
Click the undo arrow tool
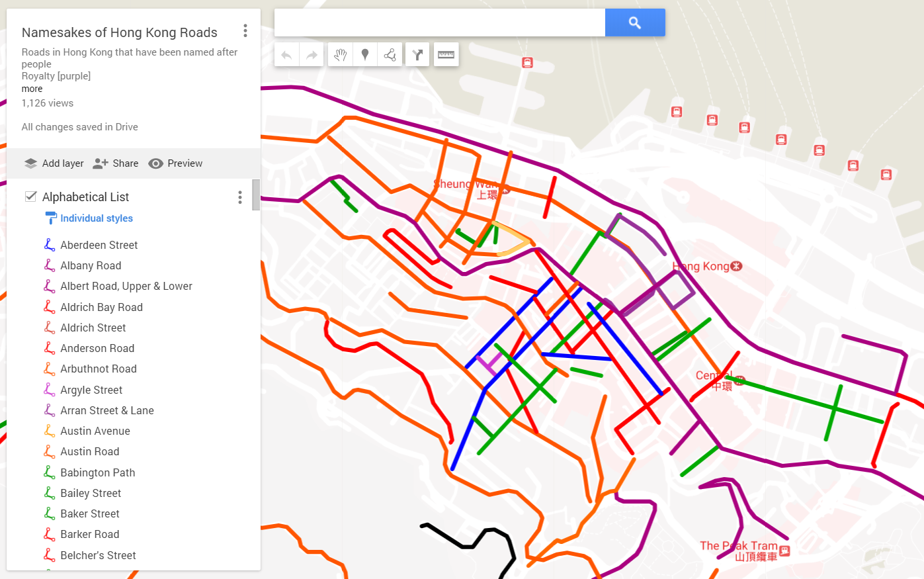coord(286,55)
